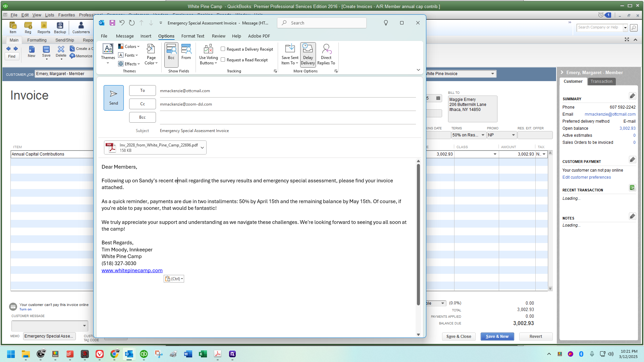Click the QuickBooks Item icon
This screenshot has height=362, width=644.
pos(13,27)
